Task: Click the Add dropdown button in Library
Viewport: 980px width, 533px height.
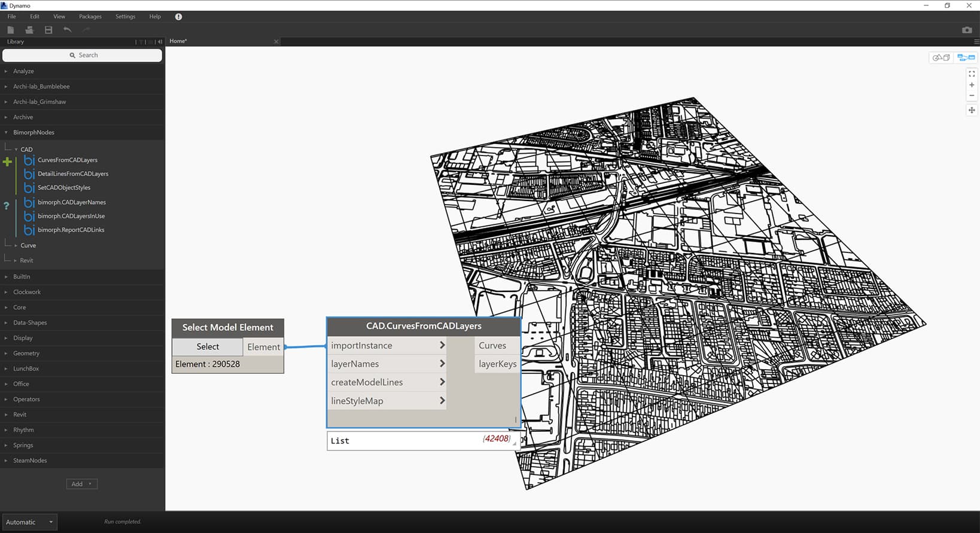Action: tap(82, 484)
